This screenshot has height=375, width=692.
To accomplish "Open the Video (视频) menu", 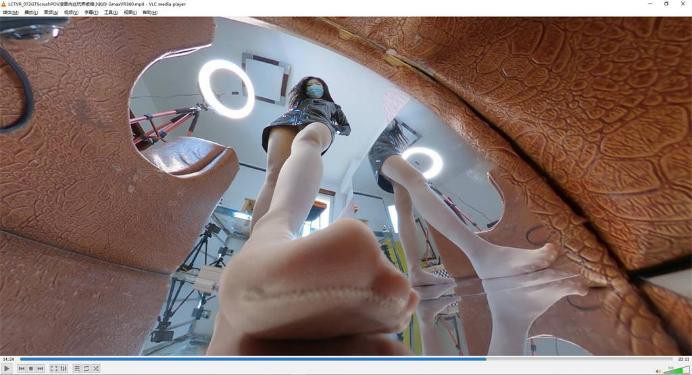I will click(x=71, y=12).
